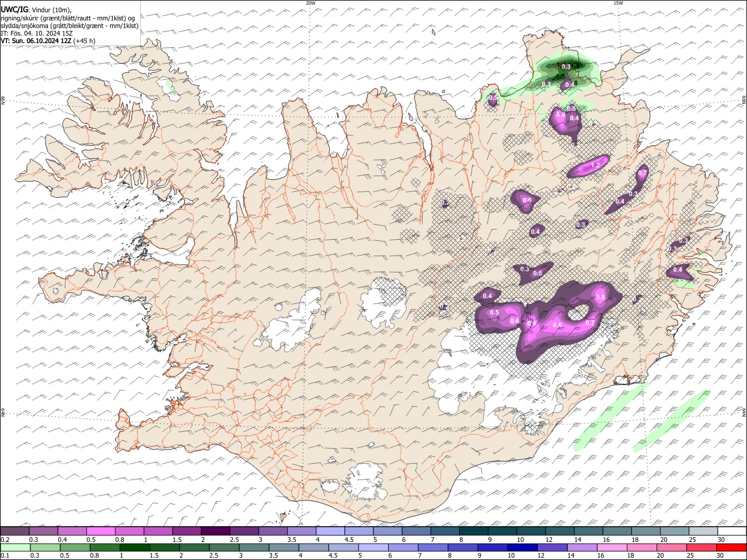Click the '1.2' snowfall value on the map
The image size is (747, 560).
click(x=595, y=166)
